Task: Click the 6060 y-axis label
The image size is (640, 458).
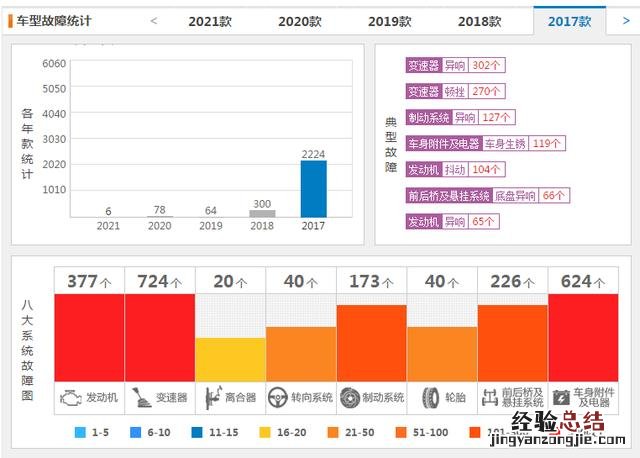Action: pyautogui.click(x=54, y=64)
